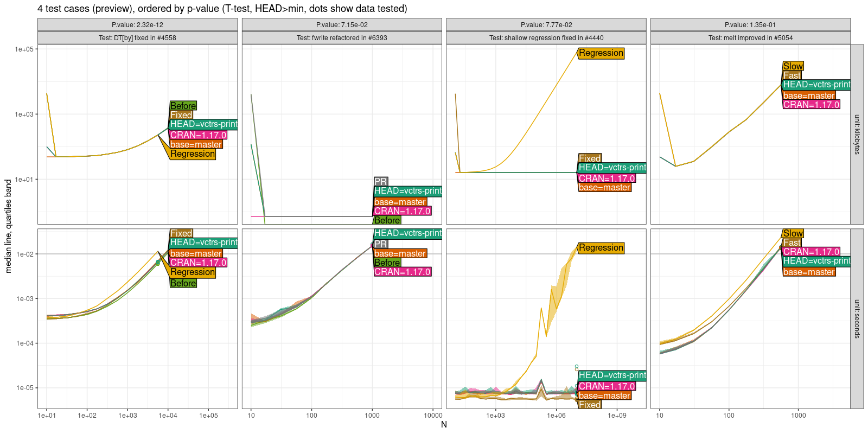
Task: Click 'Fixed' label in DT[by] kilobytes panel
Action: [181, 115]
